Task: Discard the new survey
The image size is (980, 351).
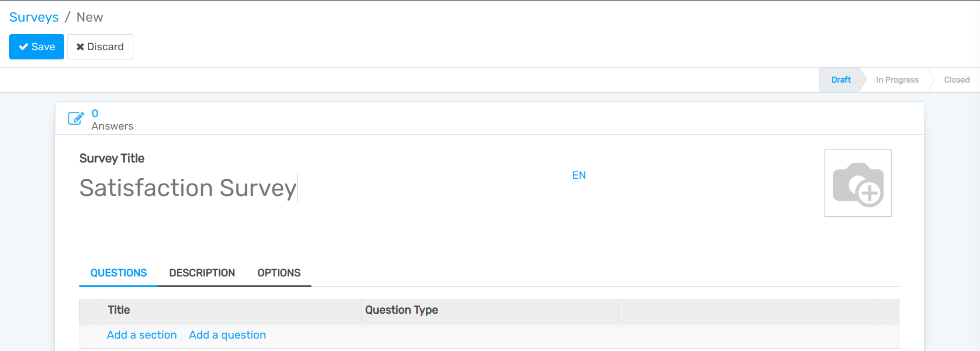Action: (x=100, y=46)
